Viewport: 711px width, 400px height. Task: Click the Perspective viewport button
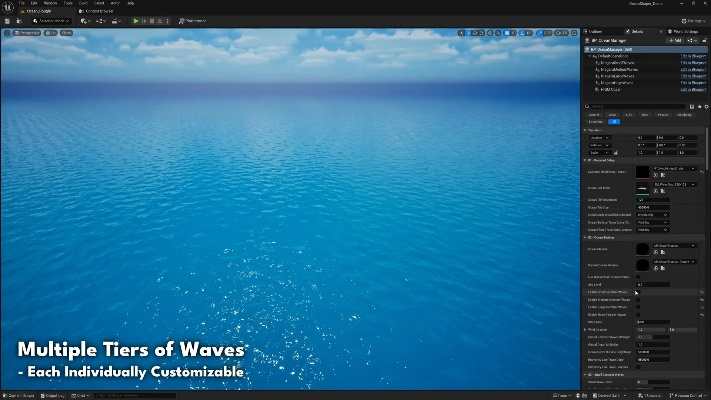28,33
